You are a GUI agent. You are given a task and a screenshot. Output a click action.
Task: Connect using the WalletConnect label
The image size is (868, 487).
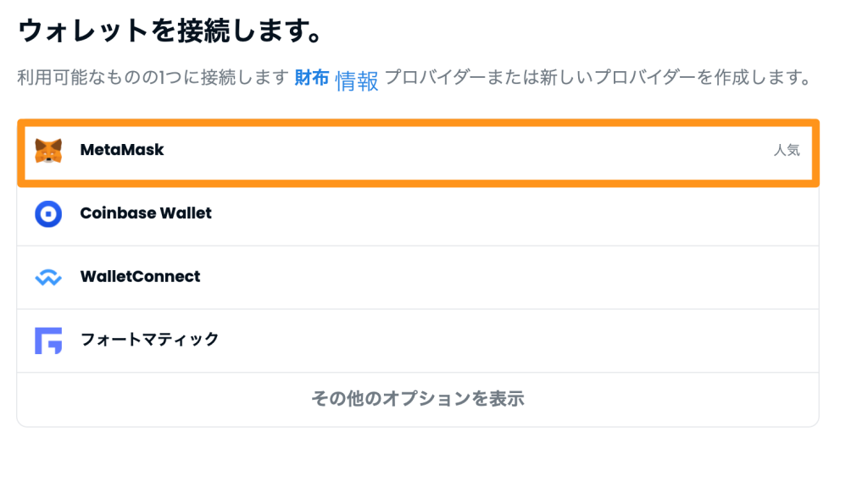coord(140,276)
